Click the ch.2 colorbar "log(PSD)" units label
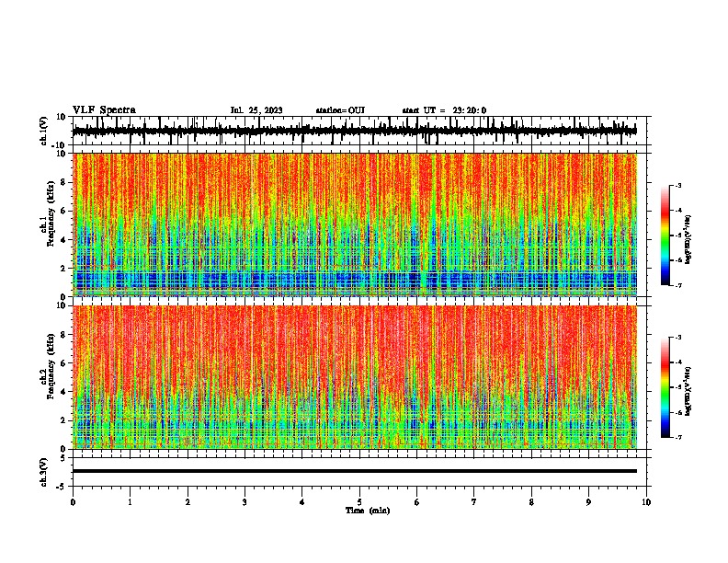This screenshot has width=728, height=563. [x=688, y=391]
